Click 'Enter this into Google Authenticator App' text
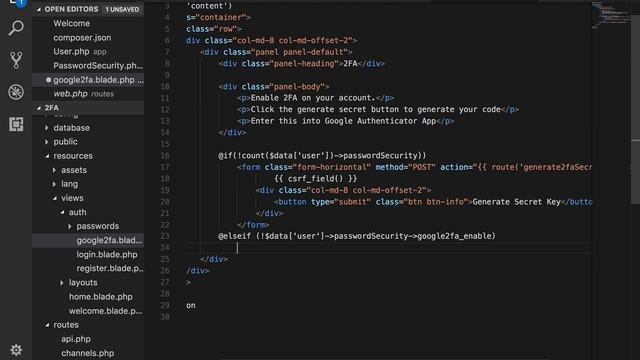 click(x=343, y=121)
